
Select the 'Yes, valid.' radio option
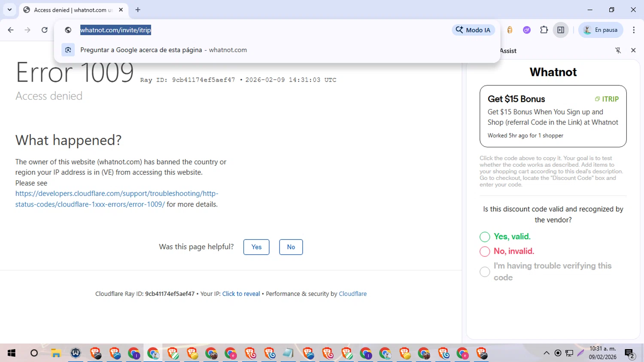pyautogui.click(x=485, y=237)
